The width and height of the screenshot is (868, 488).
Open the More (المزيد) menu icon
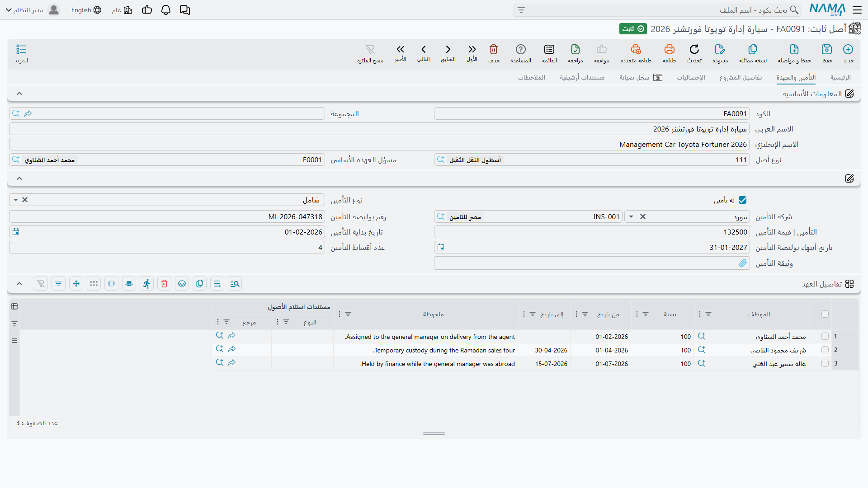click(21, 49)
